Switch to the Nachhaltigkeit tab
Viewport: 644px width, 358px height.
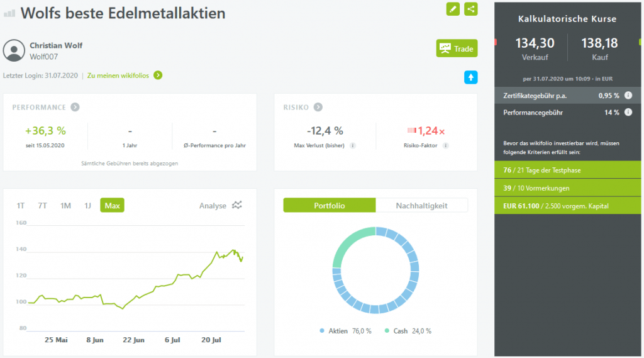[421, 206]
